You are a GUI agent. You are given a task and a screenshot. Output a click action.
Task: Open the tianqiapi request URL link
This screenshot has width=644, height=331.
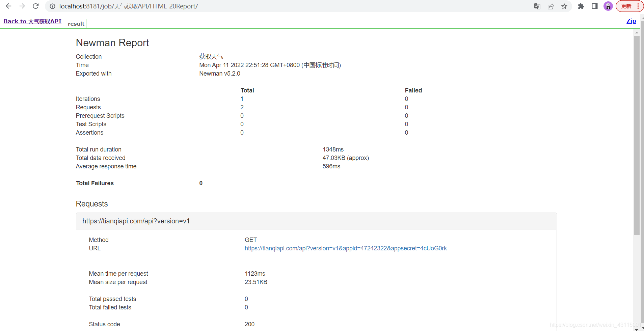point(346,248)
